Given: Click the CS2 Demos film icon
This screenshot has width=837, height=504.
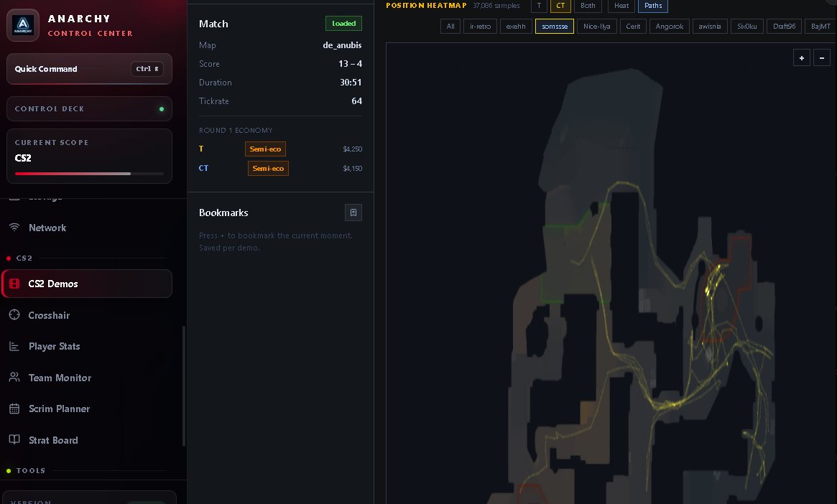Looking at the screenshot, I should 14,284.
